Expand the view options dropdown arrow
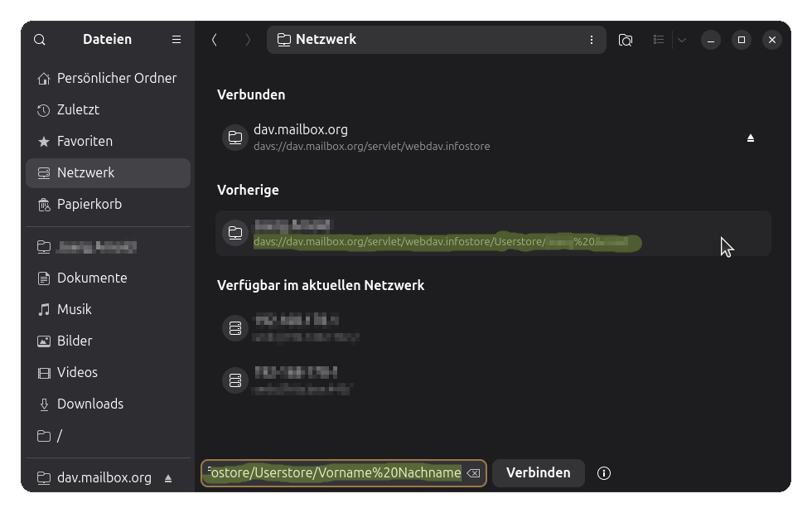Viewport: 812px width, 513px height. tap(682, 40)
